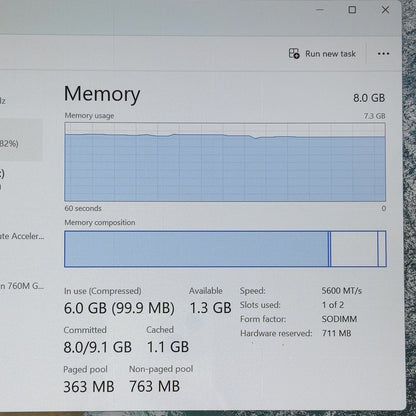The height and width of the screenshot is (416, 416).
Task: Click the Available label
Action: [206, 291]
